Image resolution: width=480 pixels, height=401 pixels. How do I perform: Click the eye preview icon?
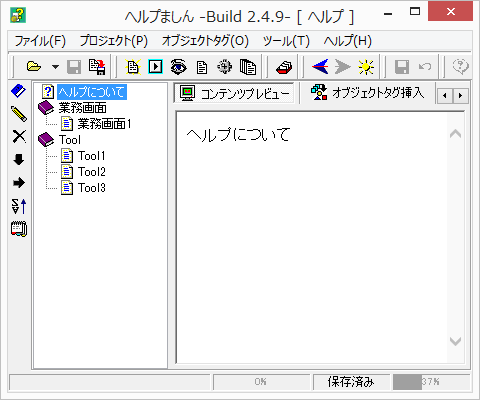tap(179, 67)
